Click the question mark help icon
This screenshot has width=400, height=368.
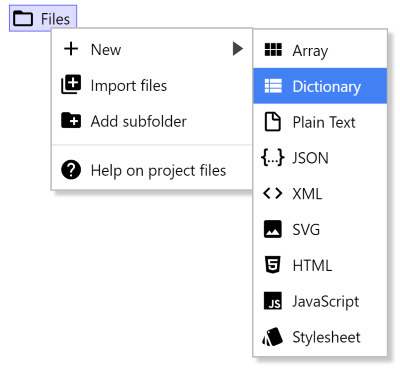[71, 170]
